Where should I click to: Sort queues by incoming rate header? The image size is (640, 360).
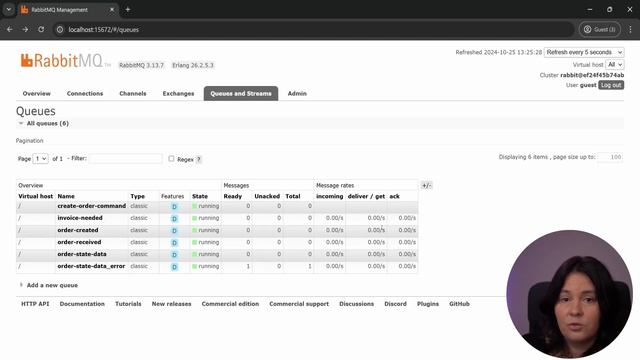[x=330, y=196]
